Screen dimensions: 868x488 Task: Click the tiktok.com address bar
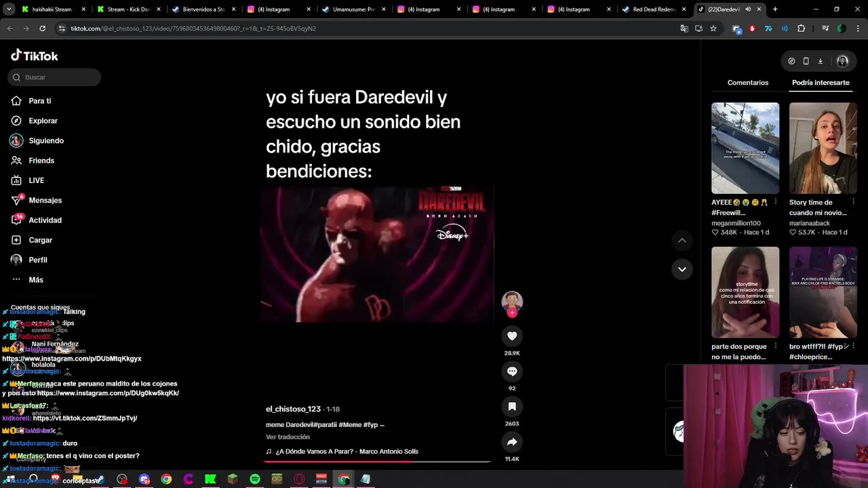pos(366,28)
